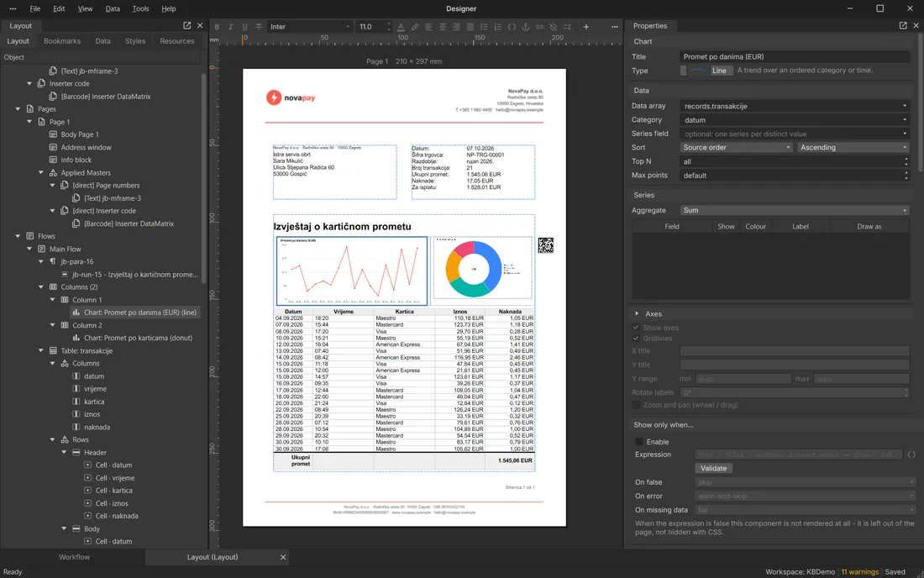This screenshot has width=924, height=578.
Task: Switch to the Styles tab
Action: tap(135, 41)
